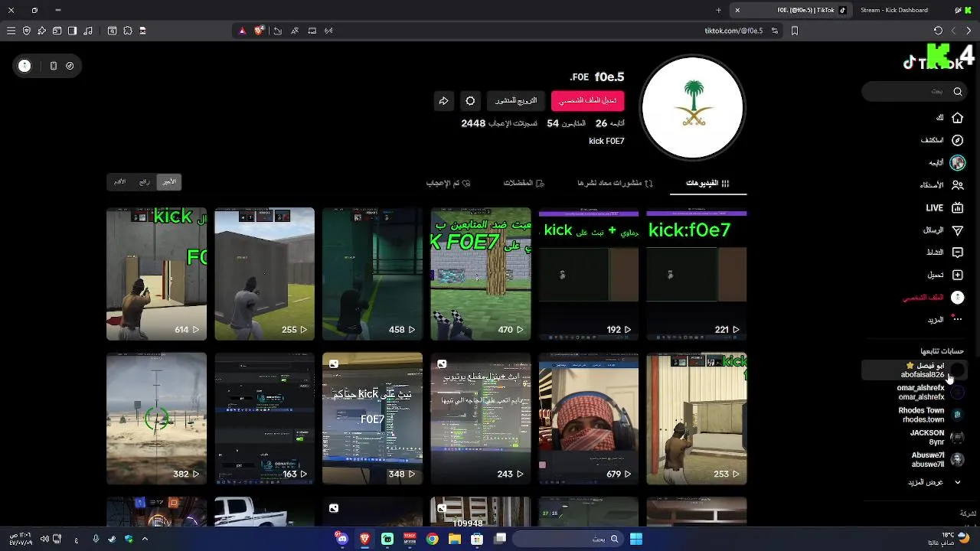
Task: Click the Windows Start button
Action: (635, 539)
